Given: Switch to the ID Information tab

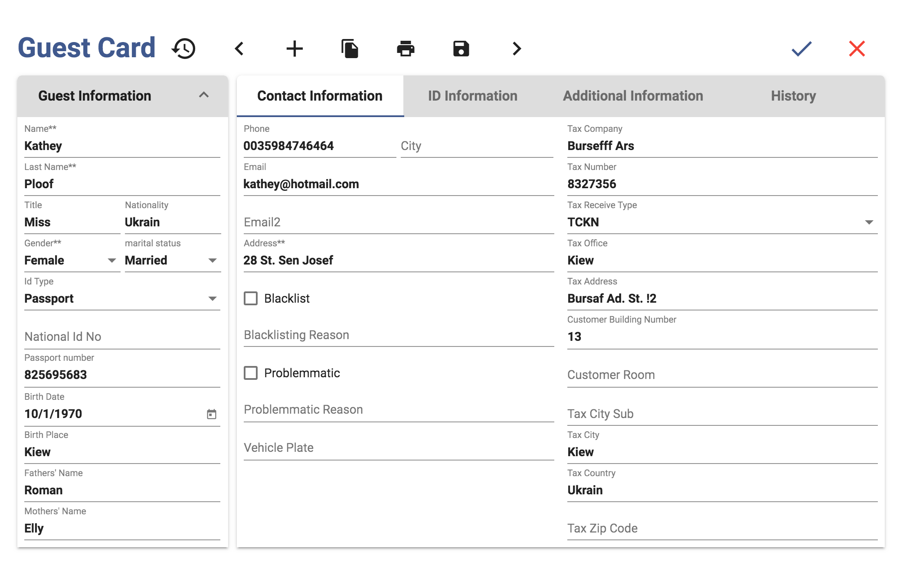Looking at the screenshot, I should [x=473, y=96].
